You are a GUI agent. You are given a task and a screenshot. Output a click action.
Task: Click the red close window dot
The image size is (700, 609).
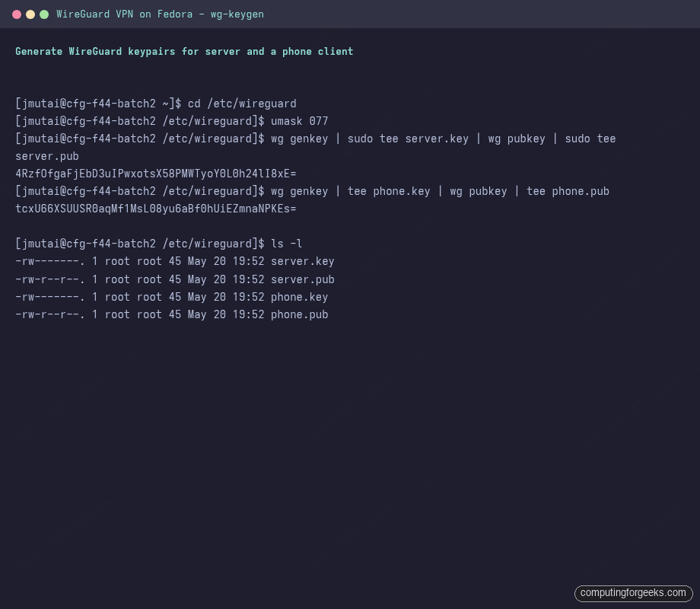[x=17, y=14]
